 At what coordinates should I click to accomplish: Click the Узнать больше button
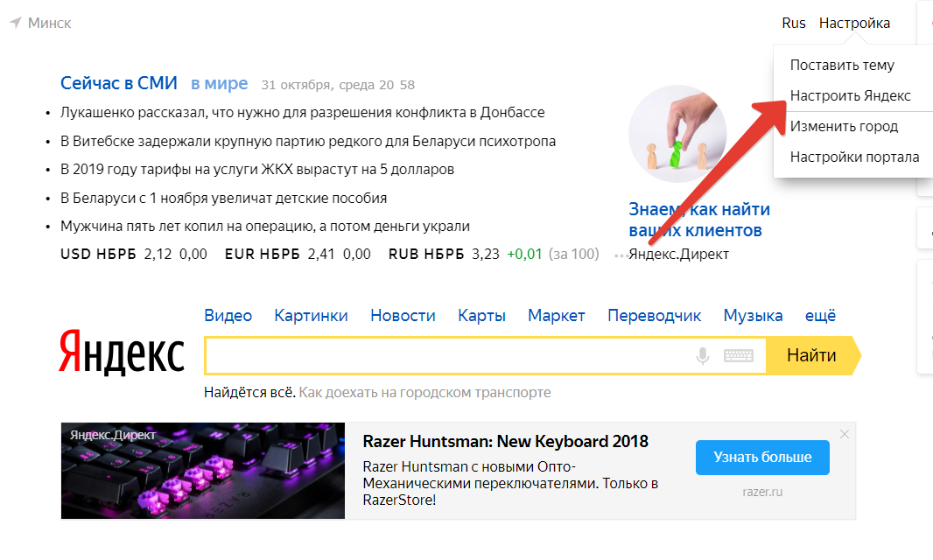pos(762,457)
